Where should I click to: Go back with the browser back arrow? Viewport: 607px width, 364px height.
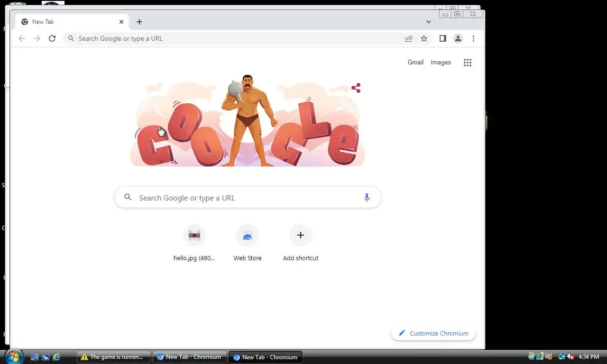tap(22, 38)
